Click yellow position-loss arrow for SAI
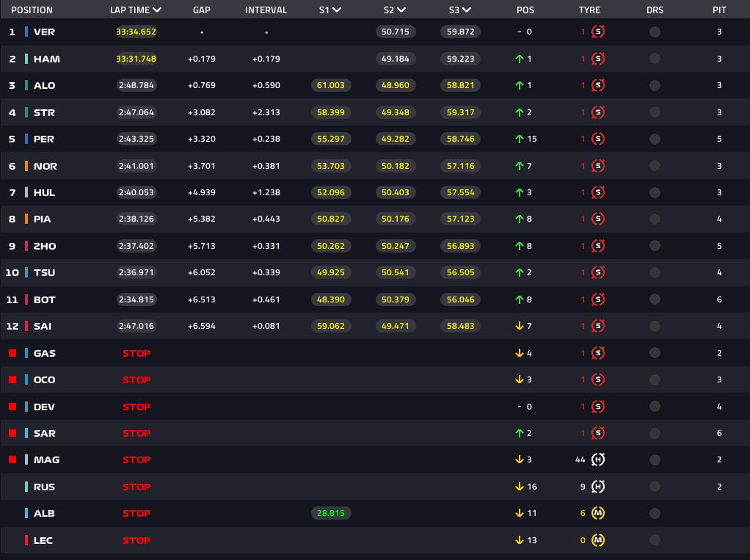Screen dimensions: 750x560 point(520,327)
